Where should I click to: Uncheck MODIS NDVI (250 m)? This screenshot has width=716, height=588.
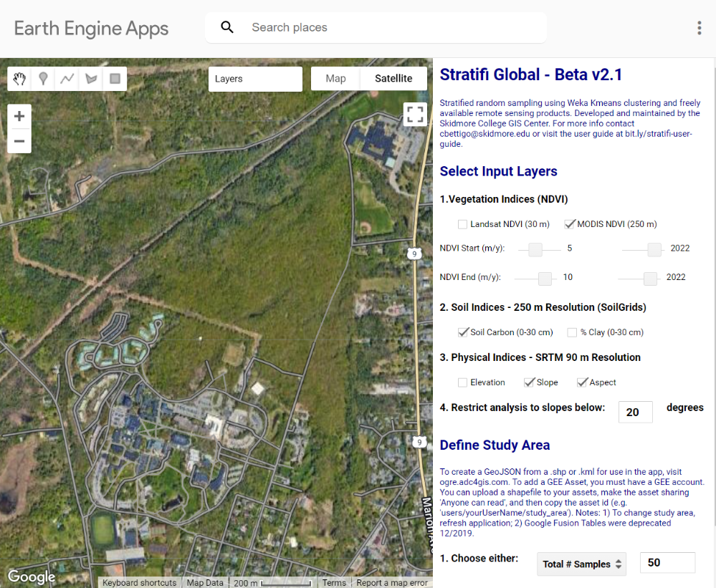(x=569, y=224)
